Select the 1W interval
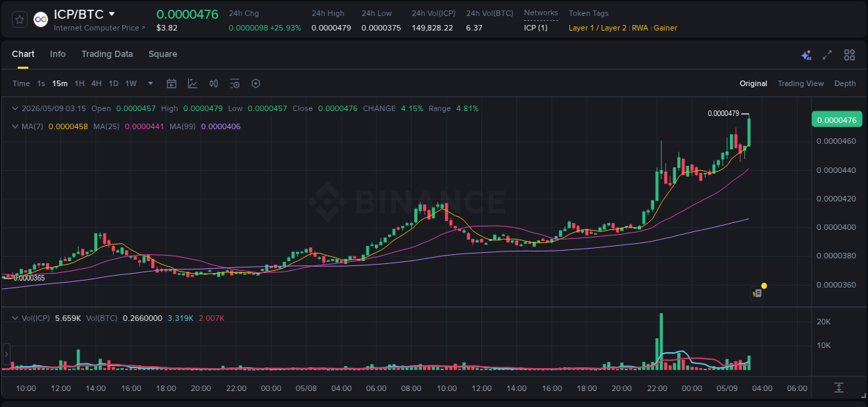 tap(131, 83)
